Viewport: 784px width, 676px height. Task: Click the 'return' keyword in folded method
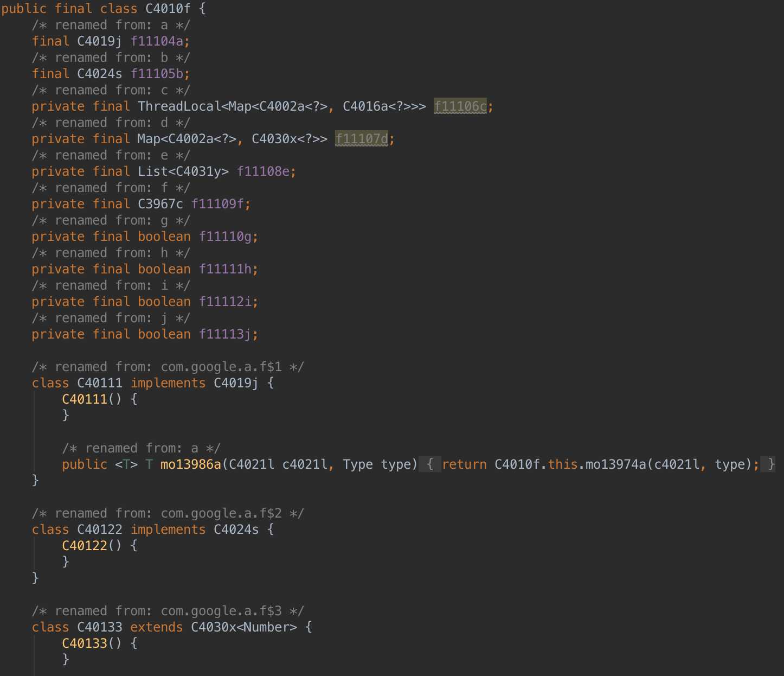(x=464, y=464)
